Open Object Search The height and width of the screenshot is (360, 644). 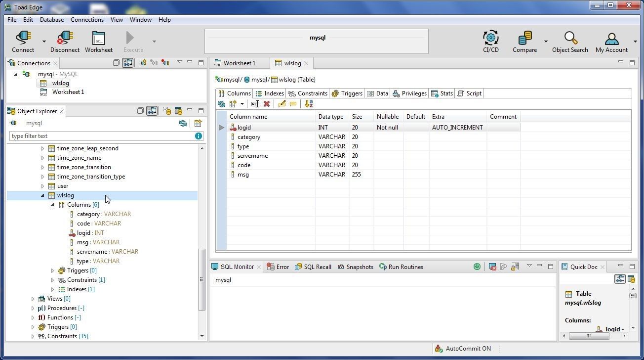[570, 42]
